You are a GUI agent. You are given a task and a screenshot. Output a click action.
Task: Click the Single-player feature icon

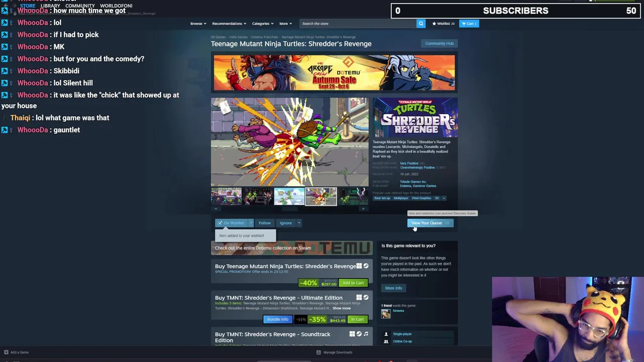tap(386, 334)
